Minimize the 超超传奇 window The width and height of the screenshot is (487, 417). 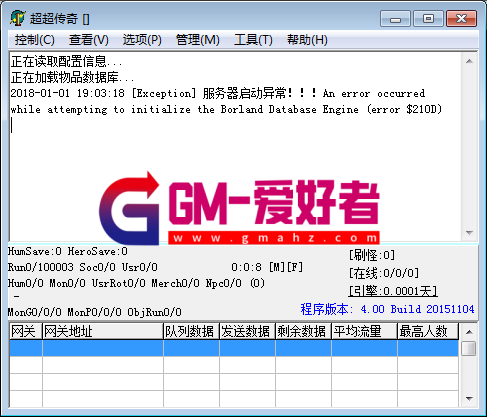[x=395, y=19]
